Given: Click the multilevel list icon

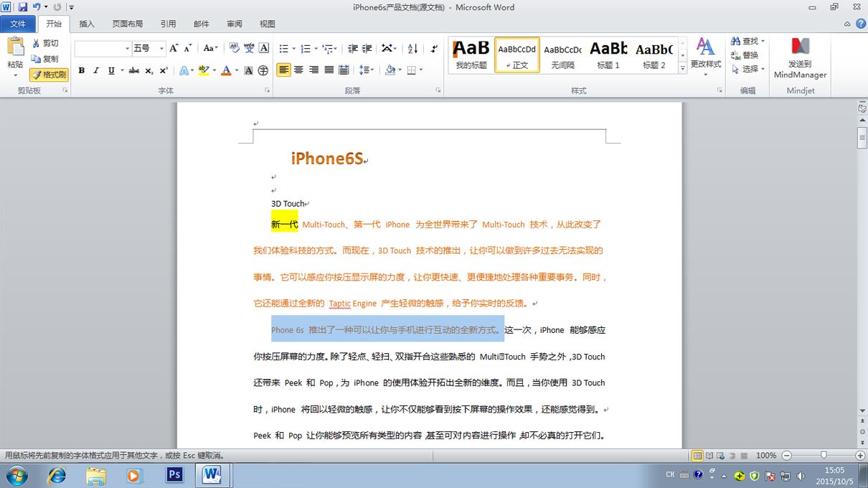Looking at the screenshot, I should click(328, 48).
